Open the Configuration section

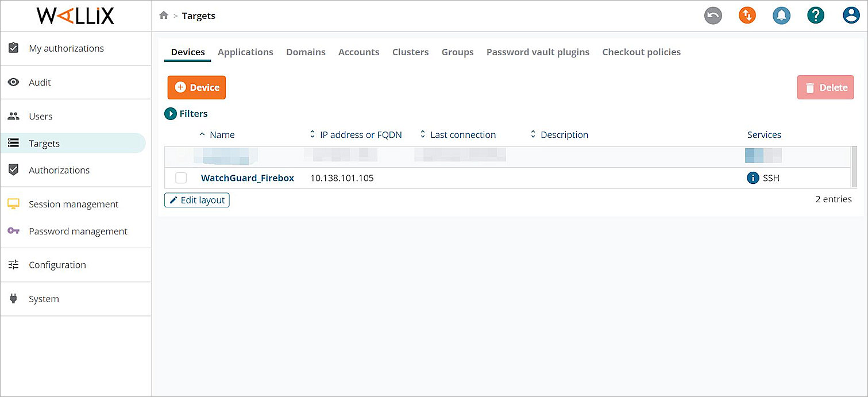click(x=57, y=265)
